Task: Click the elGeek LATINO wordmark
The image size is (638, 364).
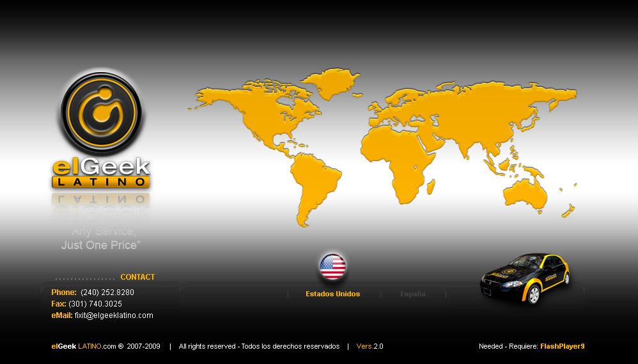Action: click(101, 174)
